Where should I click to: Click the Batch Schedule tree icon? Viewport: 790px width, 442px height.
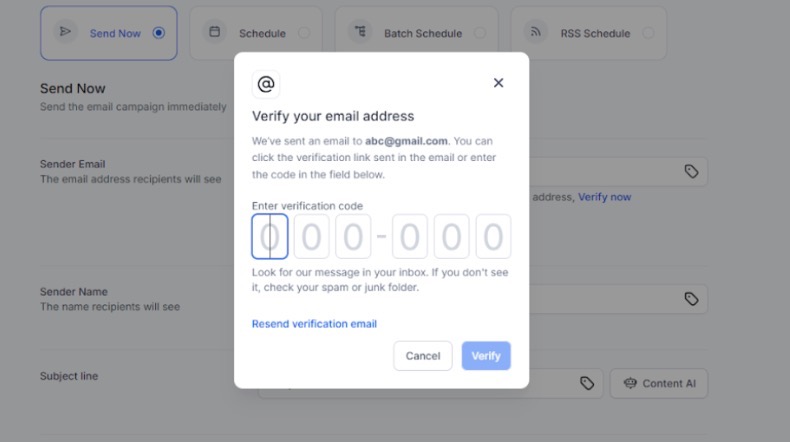pyautogui.click(x=360, y=32)
